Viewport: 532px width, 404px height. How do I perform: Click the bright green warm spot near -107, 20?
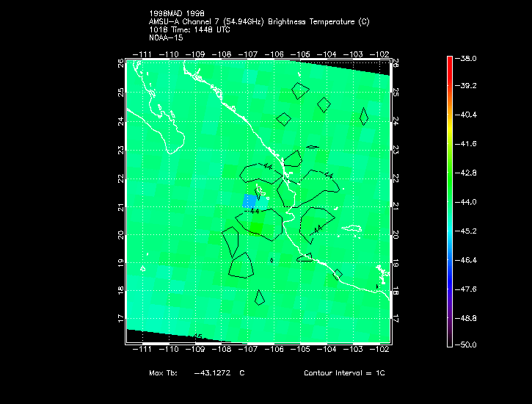(x=255, y=227)
